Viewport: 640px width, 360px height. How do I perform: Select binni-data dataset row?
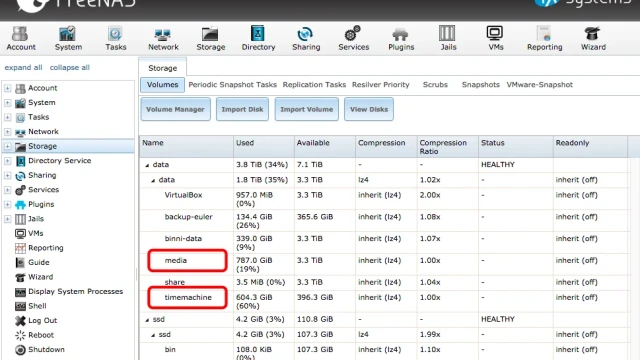[384, 242]
